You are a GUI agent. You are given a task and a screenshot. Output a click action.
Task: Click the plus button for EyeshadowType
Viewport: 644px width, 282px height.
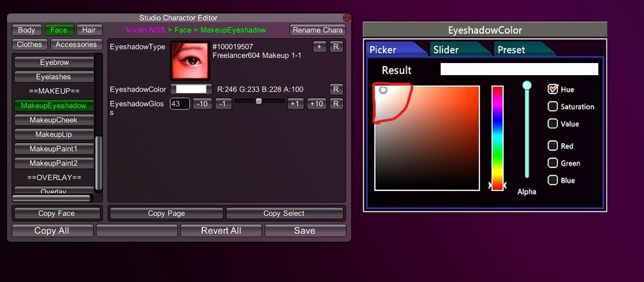pos(319,46)
